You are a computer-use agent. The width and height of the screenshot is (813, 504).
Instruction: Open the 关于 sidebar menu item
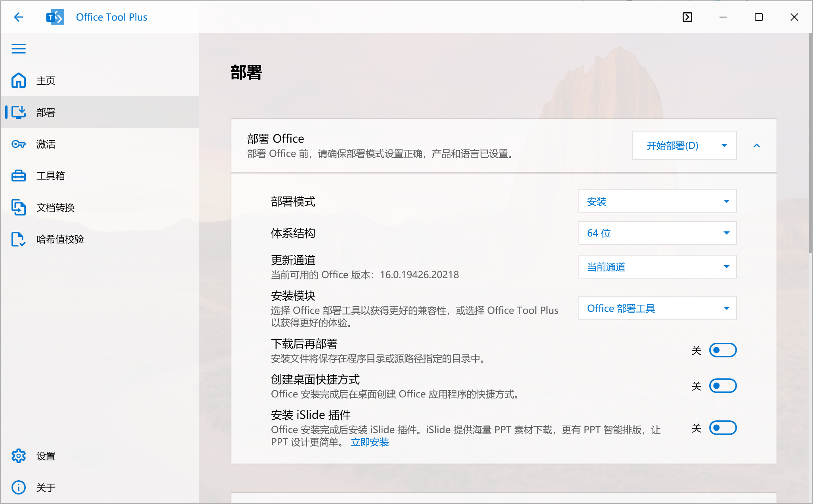pos(46,488)
